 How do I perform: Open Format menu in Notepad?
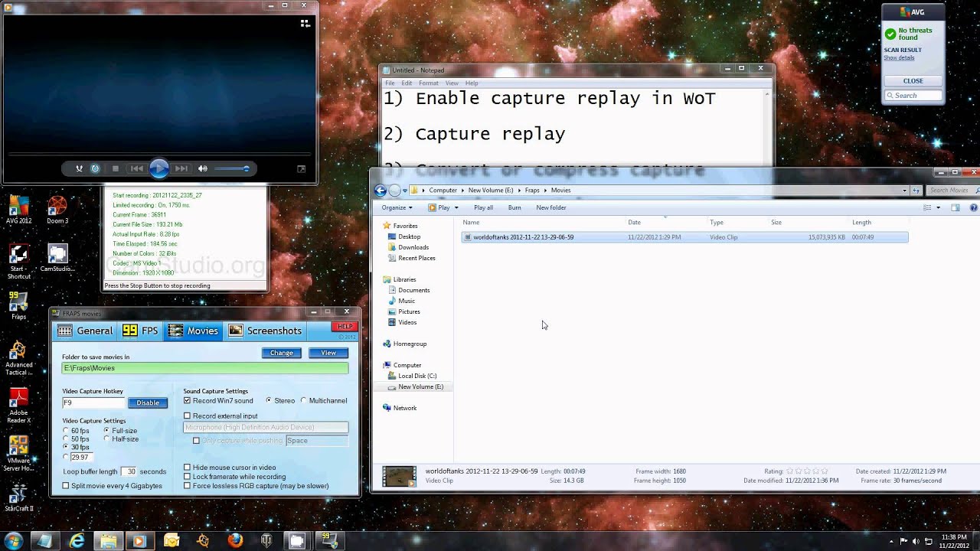pyautogui.click(x=429, y=83)
